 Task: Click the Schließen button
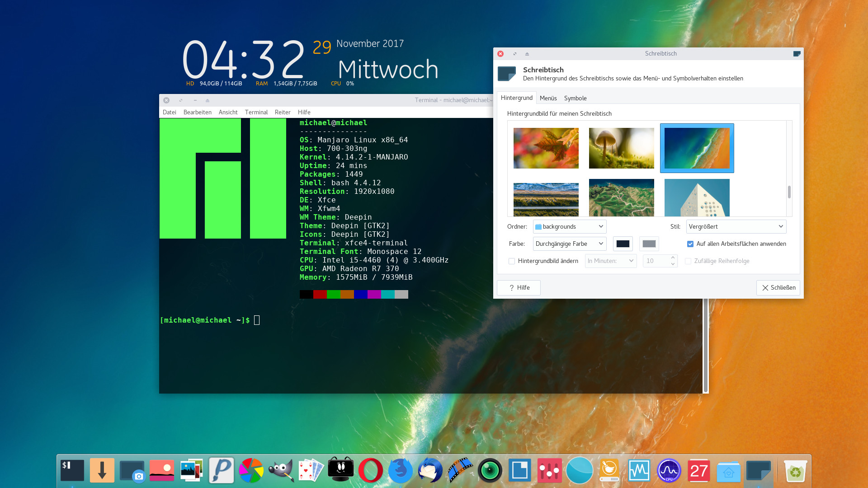[x=778, y=288]
